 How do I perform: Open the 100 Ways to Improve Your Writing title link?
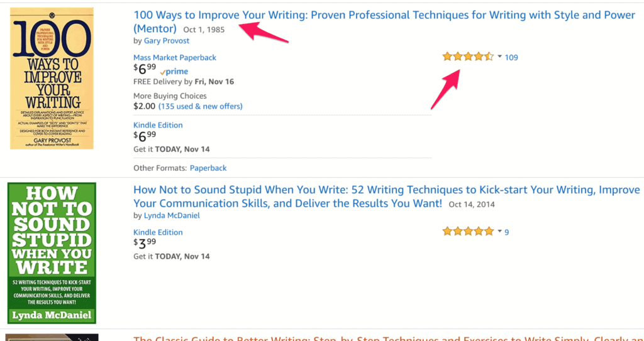click(x=384, y=22)
